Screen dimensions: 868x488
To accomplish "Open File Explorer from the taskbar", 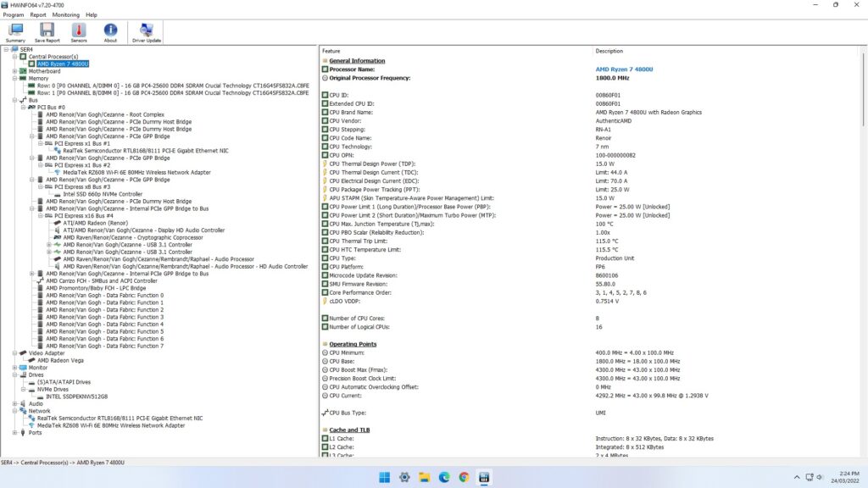I will coord(424,477).
